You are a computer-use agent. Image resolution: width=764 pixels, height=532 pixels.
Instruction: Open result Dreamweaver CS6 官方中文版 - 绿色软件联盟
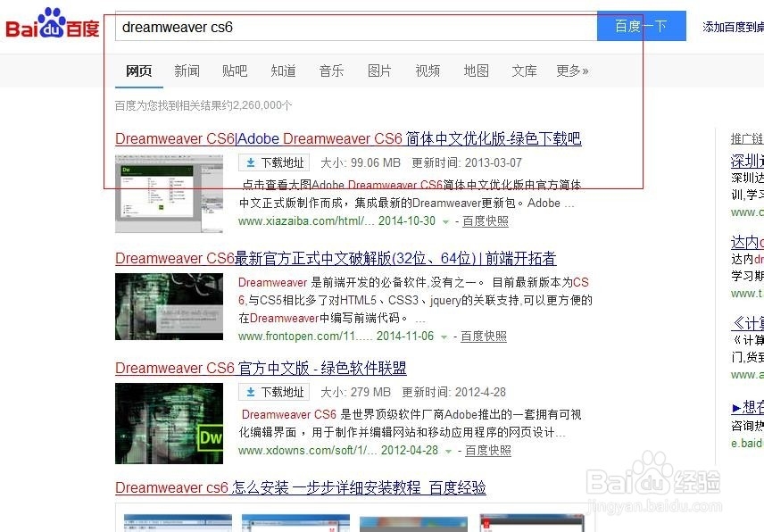261,369
